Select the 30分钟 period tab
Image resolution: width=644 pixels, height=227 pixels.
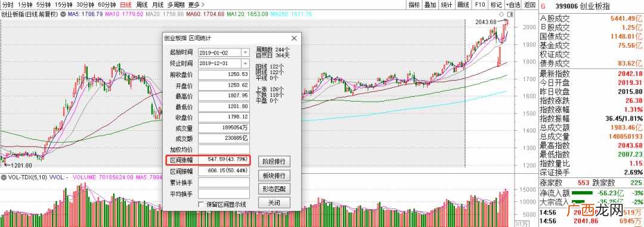[x=85, y=5]
